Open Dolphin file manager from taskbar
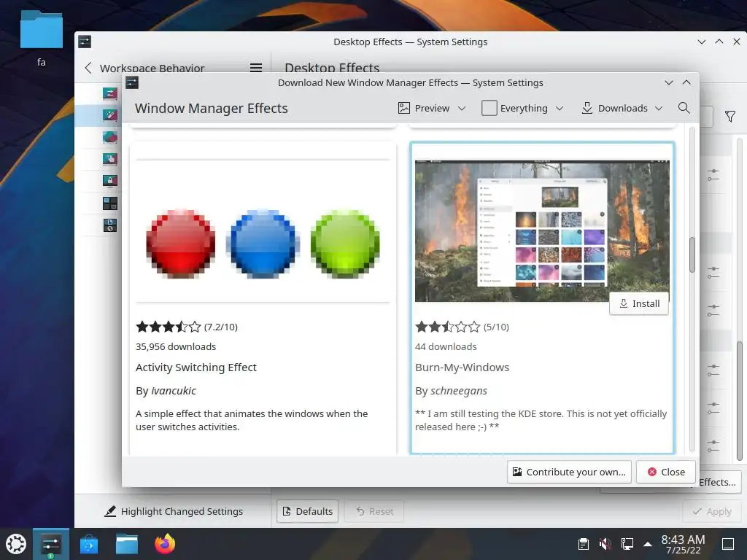Screen dimensions: 747x560 127,544
